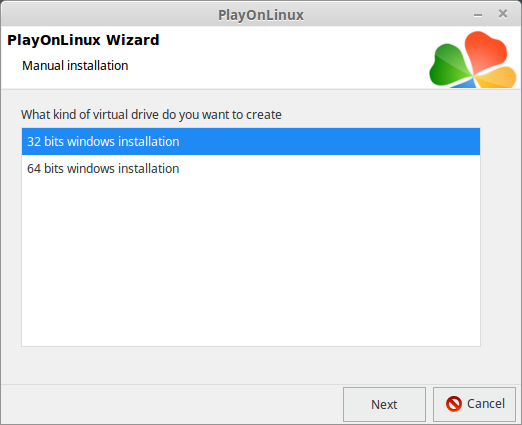Select 32 bits windows installation
The height and width of the screenshot is (425, 522).
click(x=251, y=141)
